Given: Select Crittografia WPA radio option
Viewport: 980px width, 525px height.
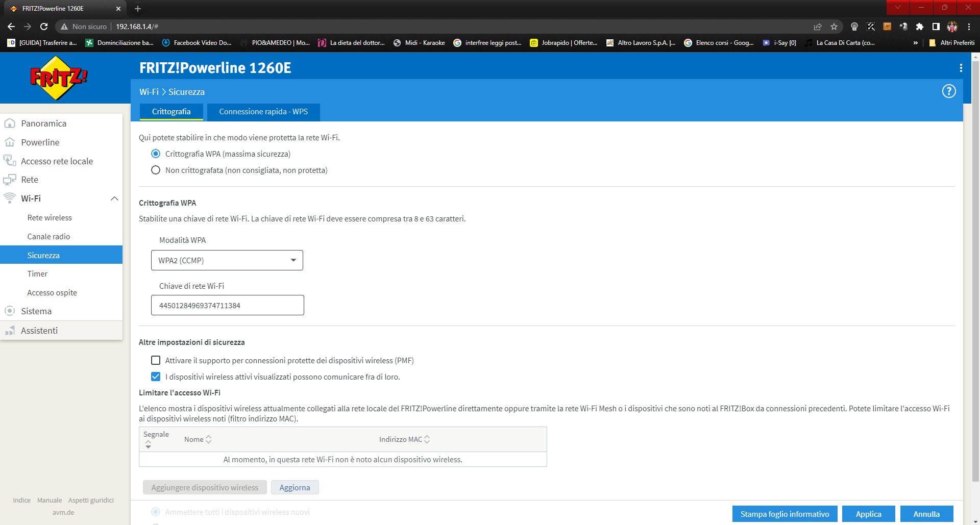Looking at the screenshot, I should click(x=156, y=154).
